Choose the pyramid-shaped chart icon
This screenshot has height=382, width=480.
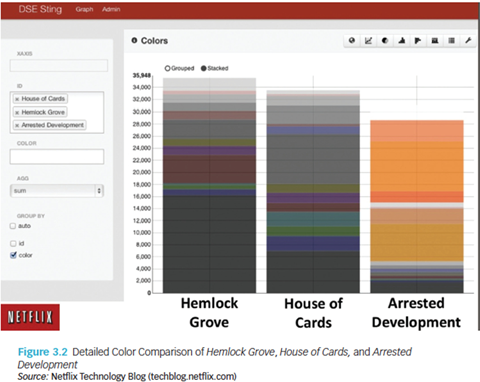click(402, 41)
